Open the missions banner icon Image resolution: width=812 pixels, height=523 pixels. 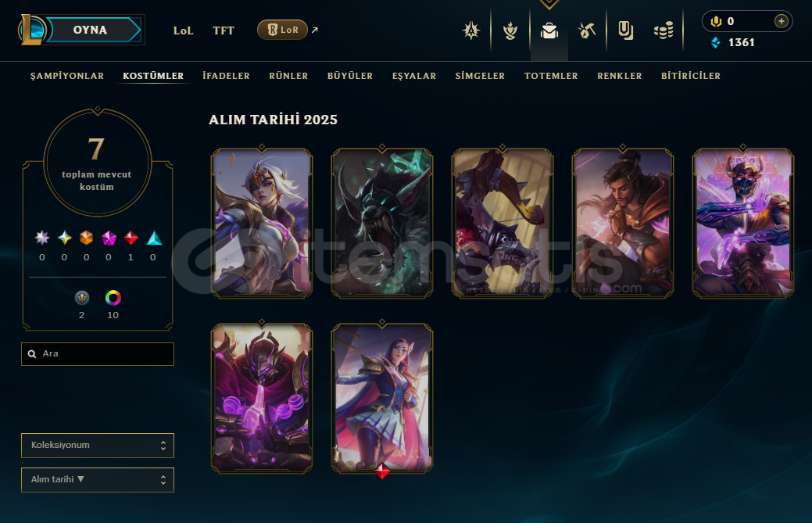point(625,30)
